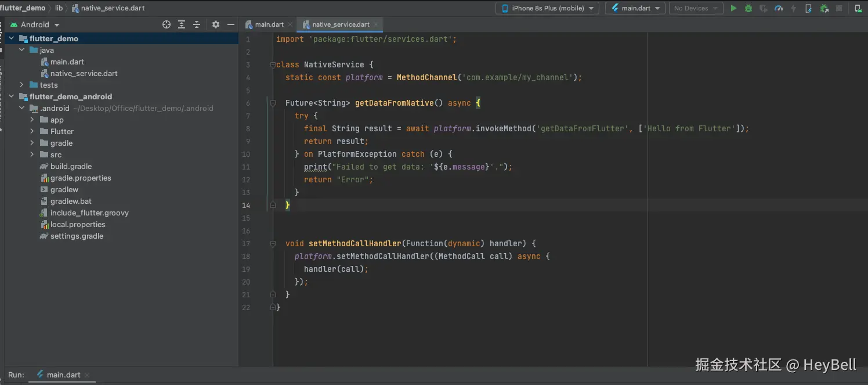Run the app with the green play button
Screen dimensions: 868x385
tap(733, 8)
